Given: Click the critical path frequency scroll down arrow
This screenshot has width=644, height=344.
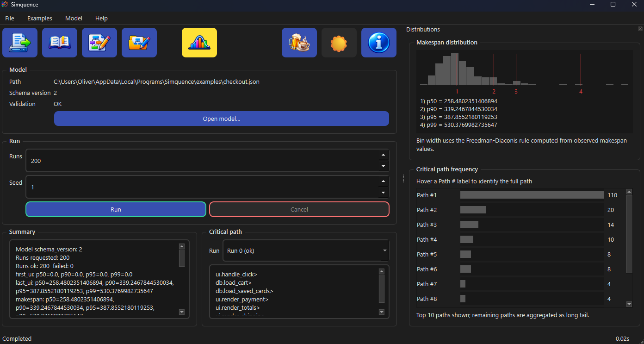Looking at the screenshot, I should point(629,304).
